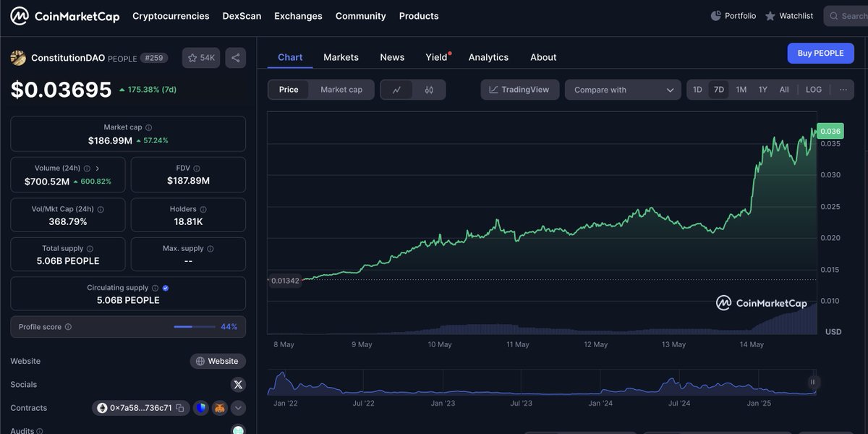Click the range selector right handle
868x434 pixels.
pyautogui.click(x=812, y=382)
